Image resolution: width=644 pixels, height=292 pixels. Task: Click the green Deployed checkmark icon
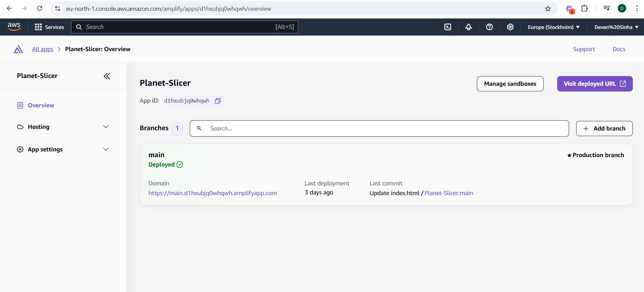pyautogui.click(x=180, y=165)
